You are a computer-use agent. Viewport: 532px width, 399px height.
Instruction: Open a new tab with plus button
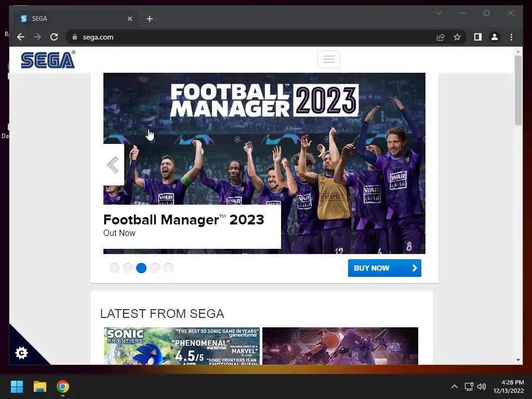150,19
